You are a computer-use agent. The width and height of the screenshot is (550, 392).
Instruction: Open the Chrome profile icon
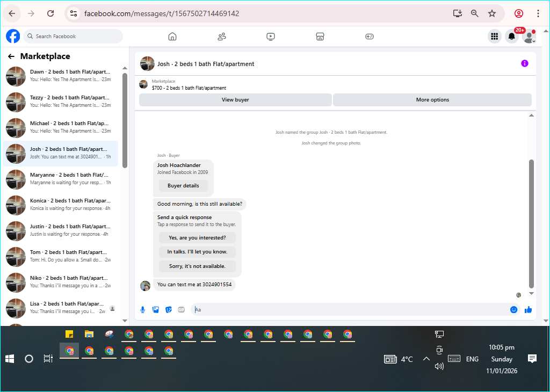click(x=519, y=13)
